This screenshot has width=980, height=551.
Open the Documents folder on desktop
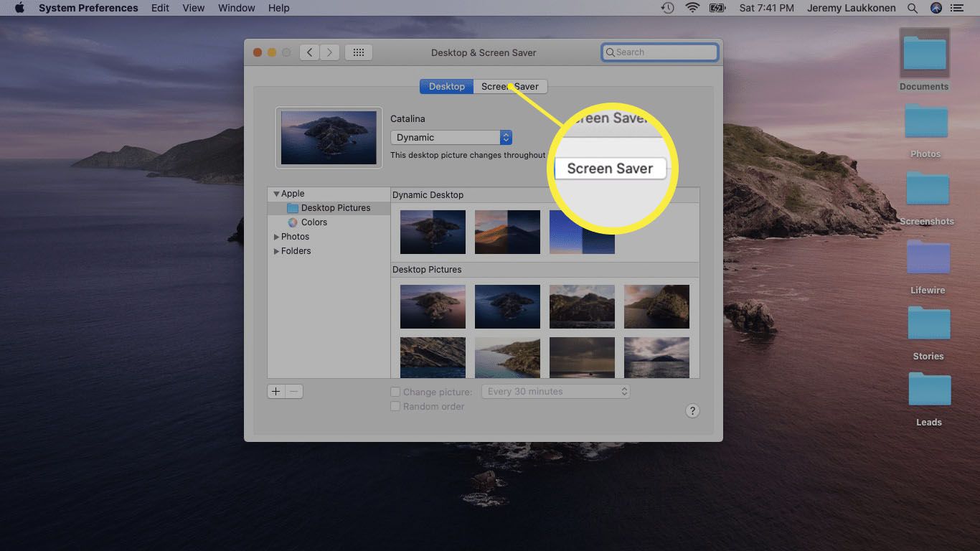924,60
